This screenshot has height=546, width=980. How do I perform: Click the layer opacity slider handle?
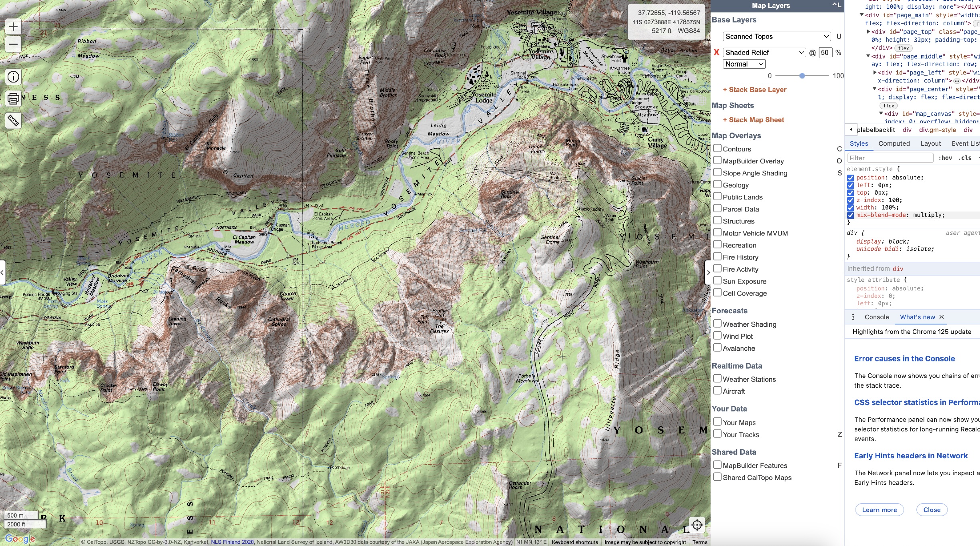(802, 76)
